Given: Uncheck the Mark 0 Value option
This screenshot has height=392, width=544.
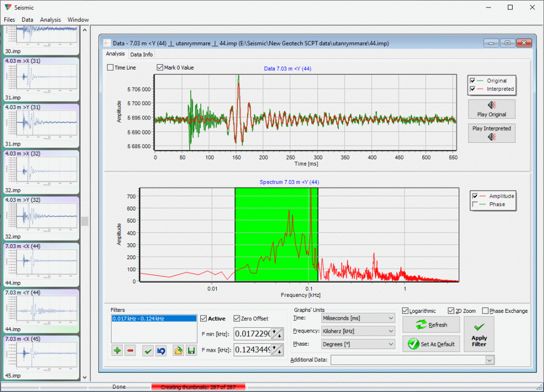Looking at the screenshot, I should pos(160,67).
